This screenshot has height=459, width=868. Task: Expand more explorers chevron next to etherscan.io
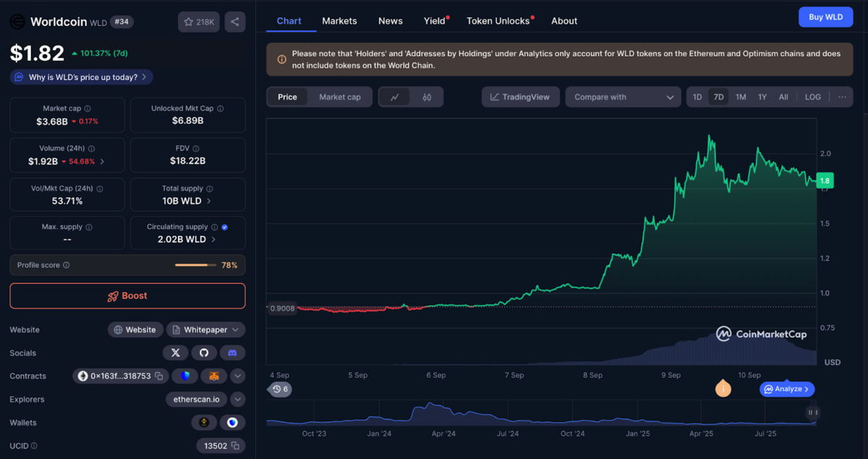(238, 399)
